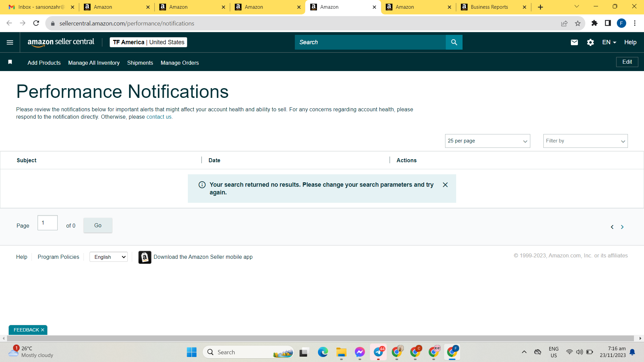Click the Date column header
The image size is (644, 362).
click(x=214, y=161)
